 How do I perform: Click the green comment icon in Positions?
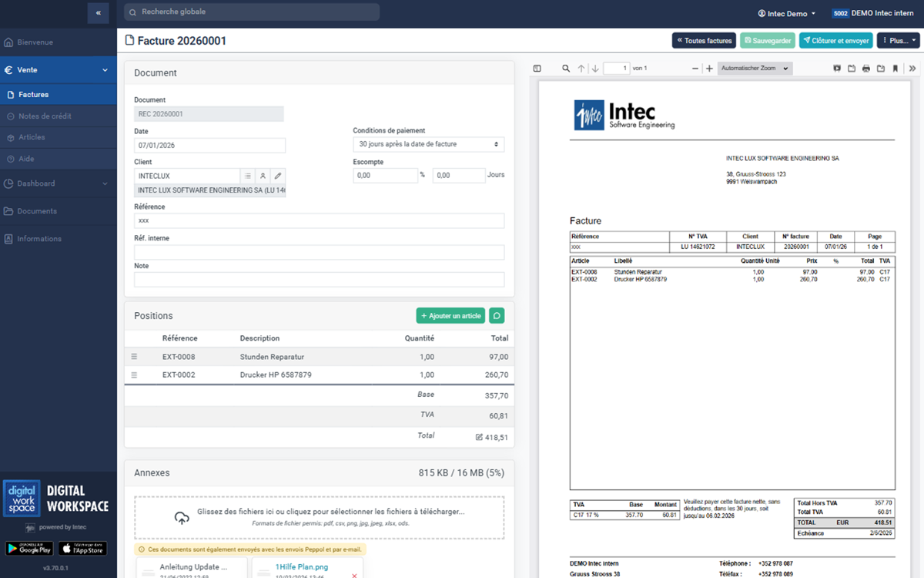click(497, 316)
